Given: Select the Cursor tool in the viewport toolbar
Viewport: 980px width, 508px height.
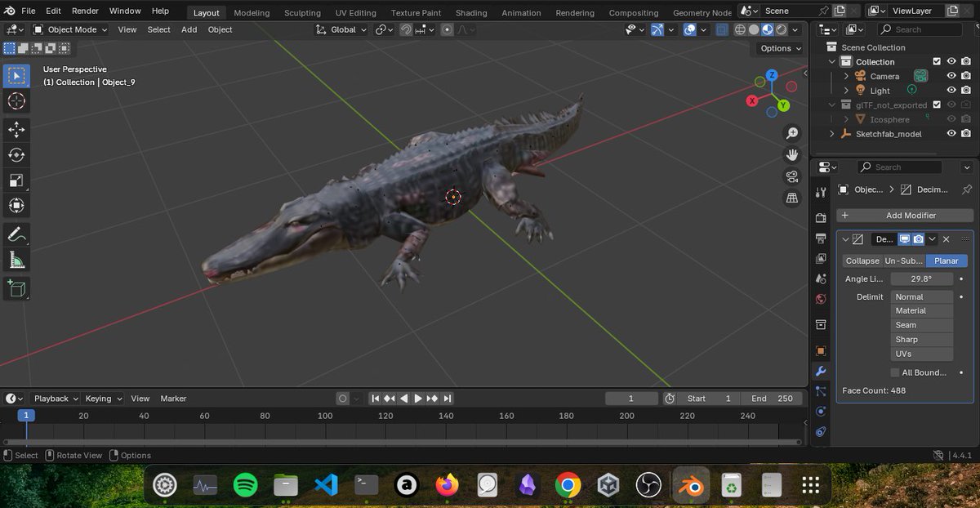Looking at the screenshot, I should [16, 101].
